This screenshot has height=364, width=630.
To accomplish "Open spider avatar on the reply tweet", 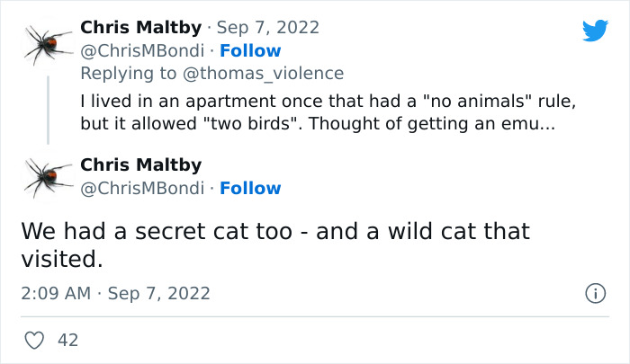I will tap(48, 177).
